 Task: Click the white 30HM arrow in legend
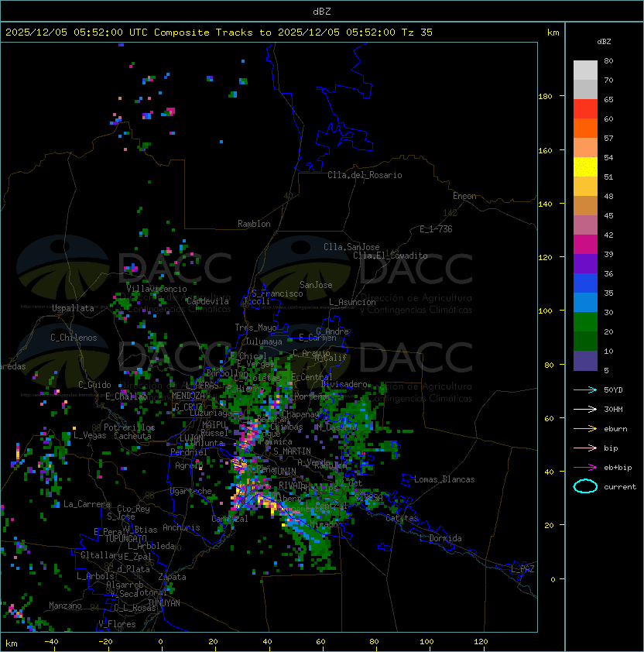(585, 410)
